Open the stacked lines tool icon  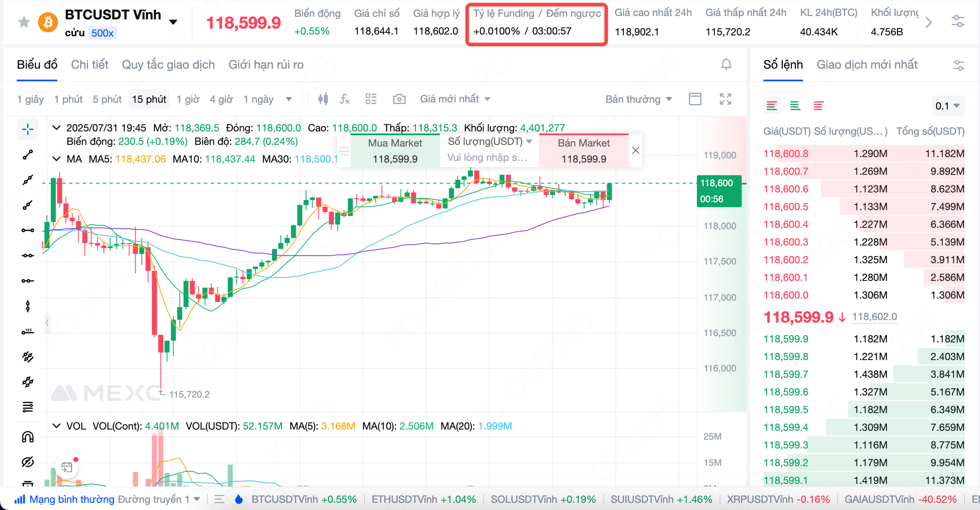click(28, 407)
